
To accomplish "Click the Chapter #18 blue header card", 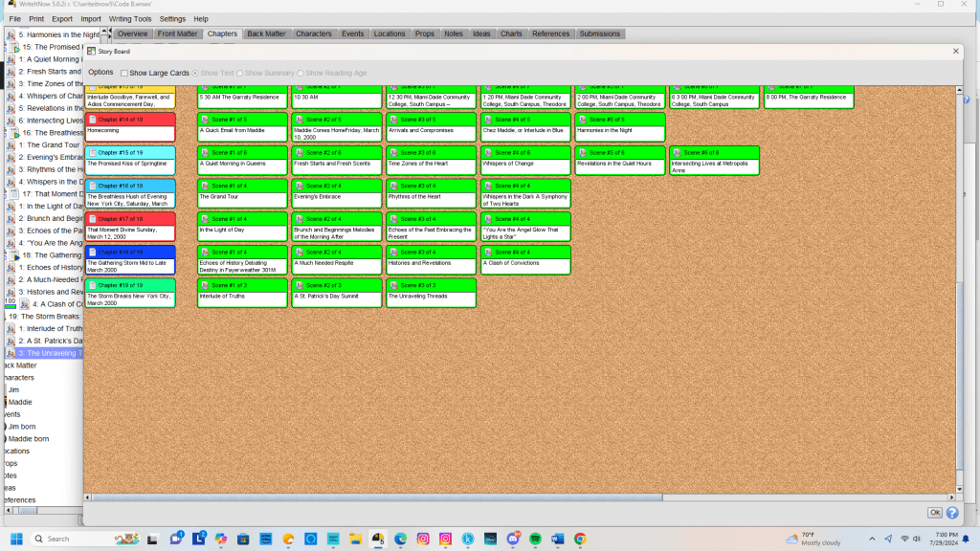I will (130, 253).
